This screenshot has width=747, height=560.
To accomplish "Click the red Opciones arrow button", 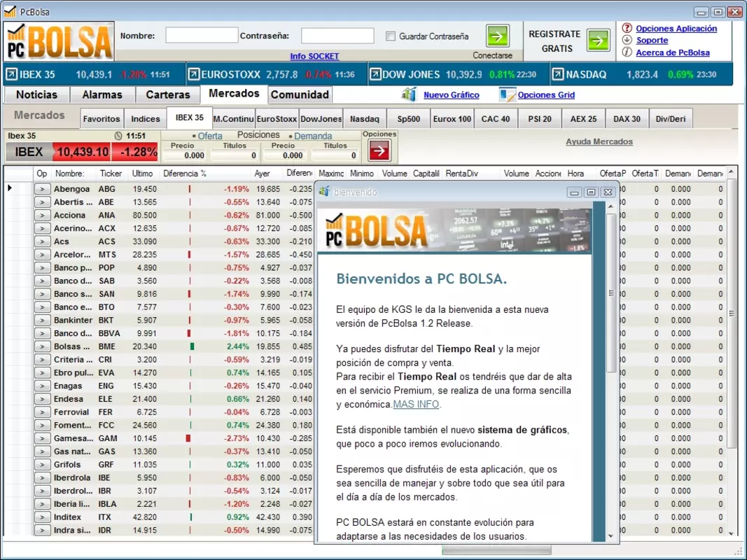I will tap(379, 151).
